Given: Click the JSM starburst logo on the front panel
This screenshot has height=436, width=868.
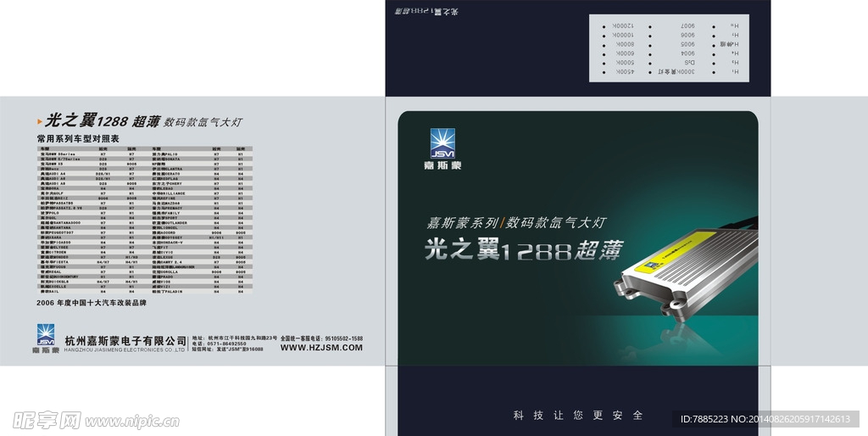Looking at the screenshot, I should tap(442, 143).
